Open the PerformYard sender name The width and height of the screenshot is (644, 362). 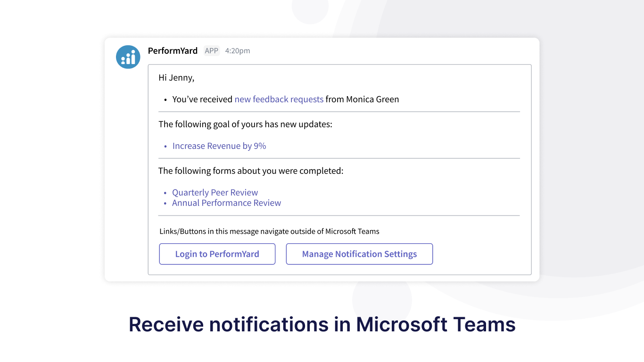[x=173, y=51]
